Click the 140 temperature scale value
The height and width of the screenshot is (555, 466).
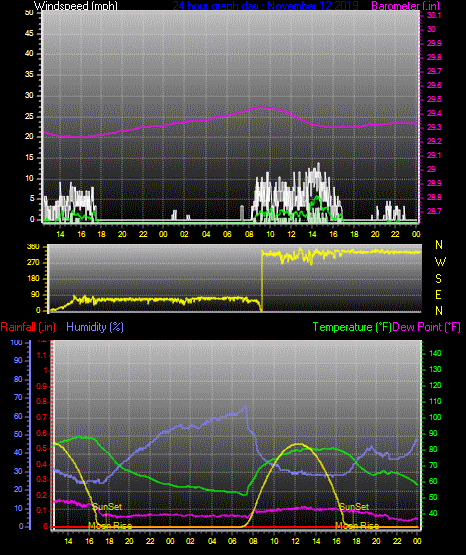(435, 353)
